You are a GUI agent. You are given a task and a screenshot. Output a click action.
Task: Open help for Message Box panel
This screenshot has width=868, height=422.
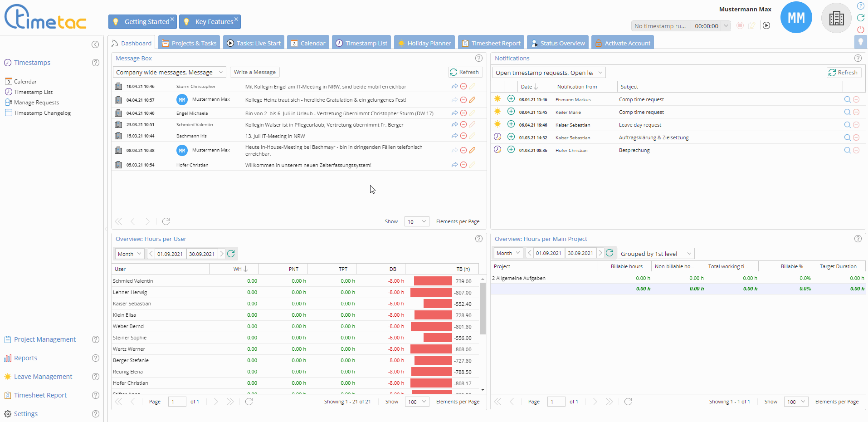tap(478, 58)
